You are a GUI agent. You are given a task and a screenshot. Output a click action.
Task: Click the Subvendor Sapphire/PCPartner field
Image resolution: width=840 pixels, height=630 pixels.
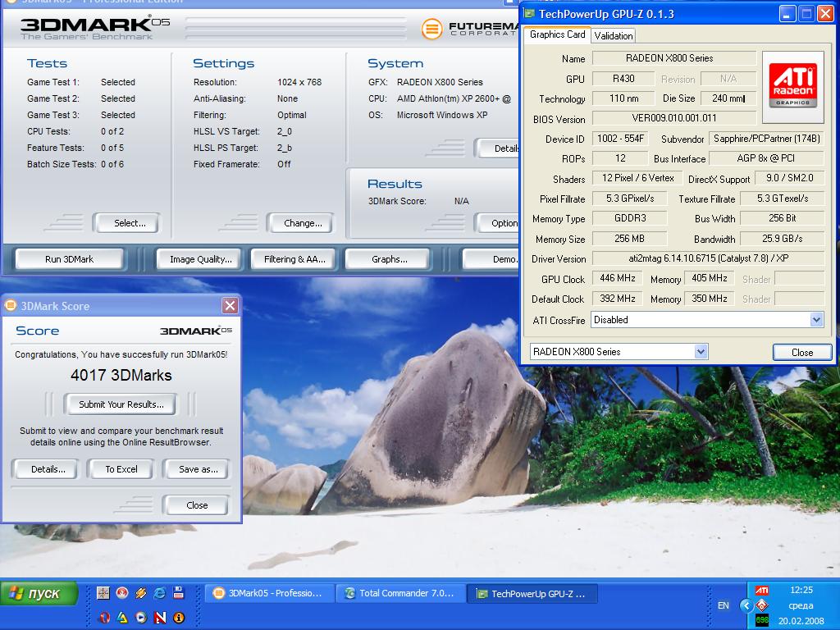coord(766,138)
